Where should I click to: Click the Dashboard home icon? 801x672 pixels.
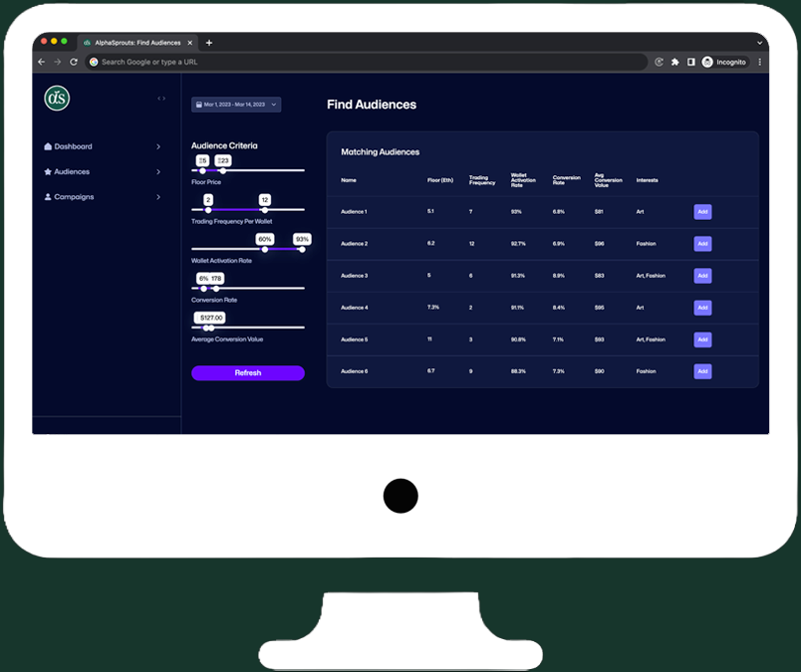48,146
